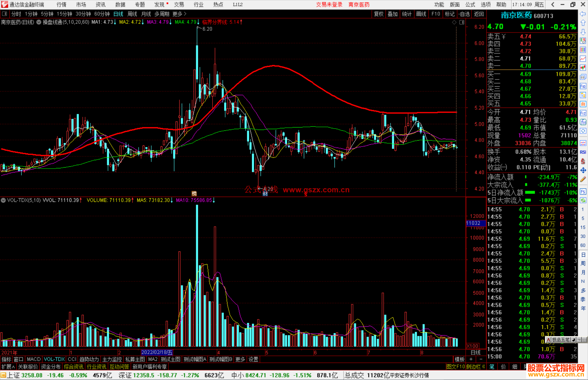Screen dimensions: 588x380
Task: Click the up arrow icon in right sidebar
Action: coord(583,23)
